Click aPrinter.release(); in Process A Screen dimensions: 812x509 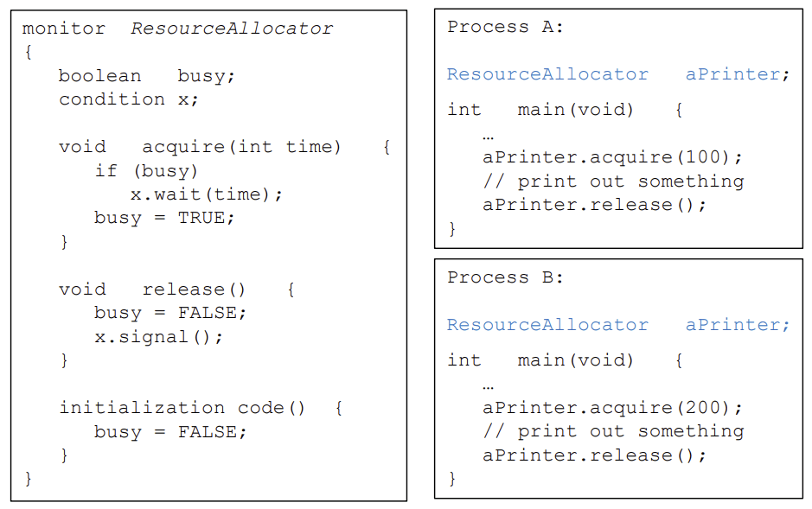click(x=594, y=205)
